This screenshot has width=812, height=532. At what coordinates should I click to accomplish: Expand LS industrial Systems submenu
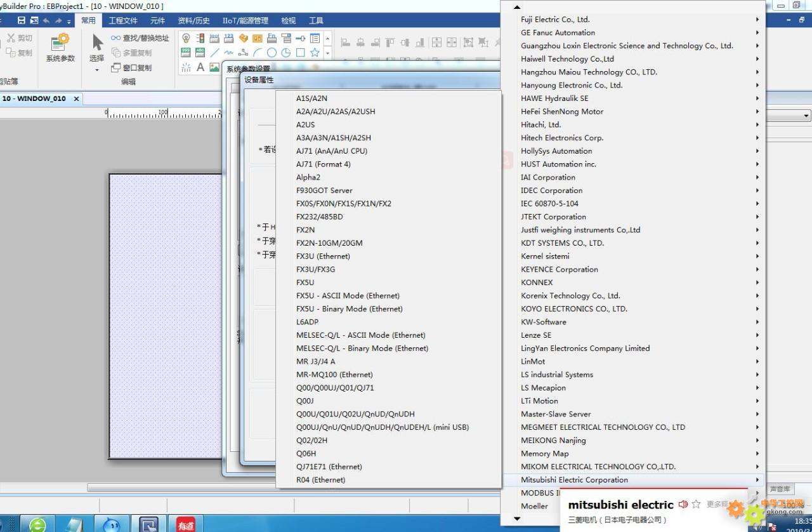tap(757, 375)
